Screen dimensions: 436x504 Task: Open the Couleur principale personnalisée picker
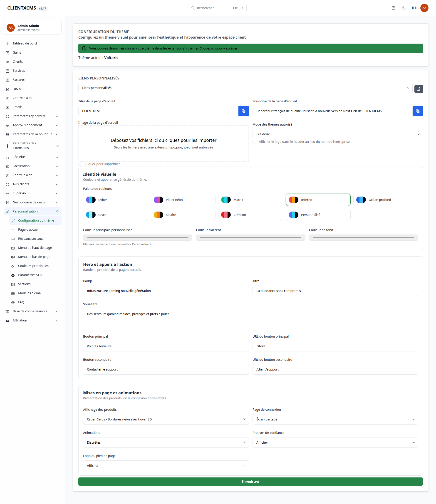[137, 237]
